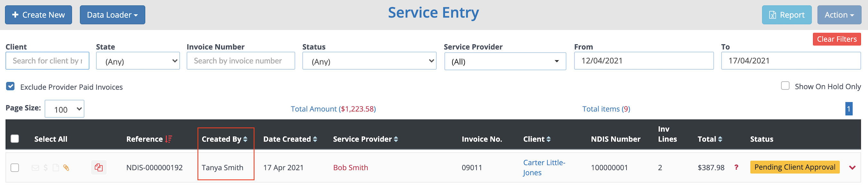This screenshot has width=868, height=188.
Task: Click the greyed envelope email icon
Action: pyautogui.click(x=35, y=168)
